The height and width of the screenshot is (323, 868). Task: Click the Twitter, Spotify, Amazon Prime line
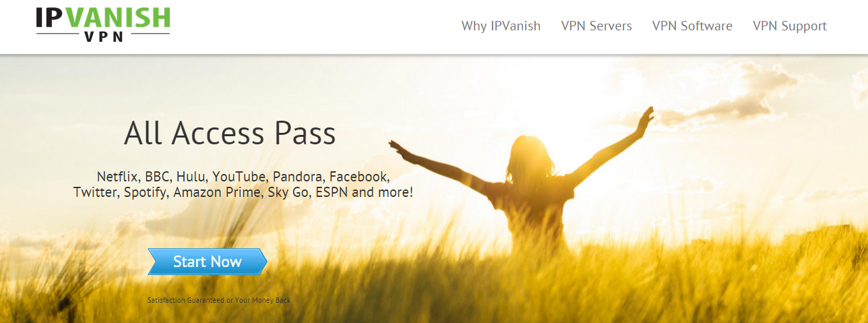[243, 193]
